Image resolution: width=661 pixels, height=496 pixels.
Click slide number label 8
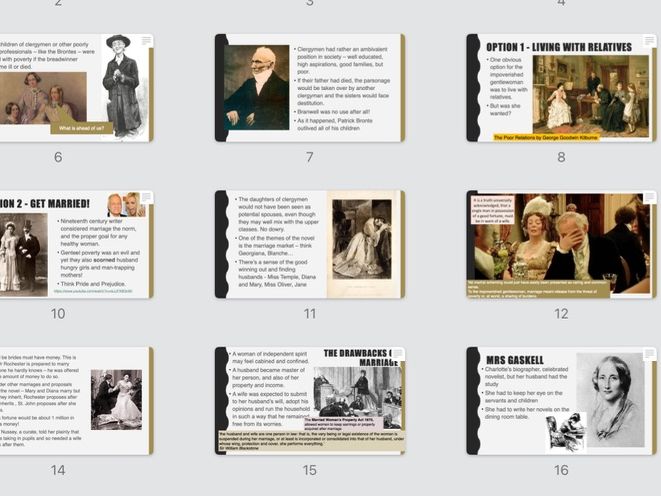click(x=562, y=157)
